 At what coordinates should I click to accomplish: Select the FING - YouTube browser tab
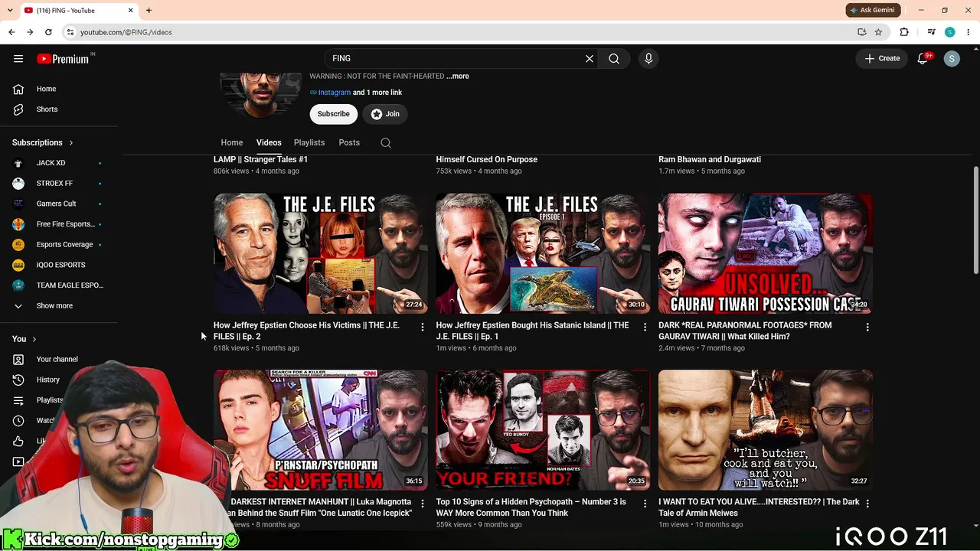77,11
